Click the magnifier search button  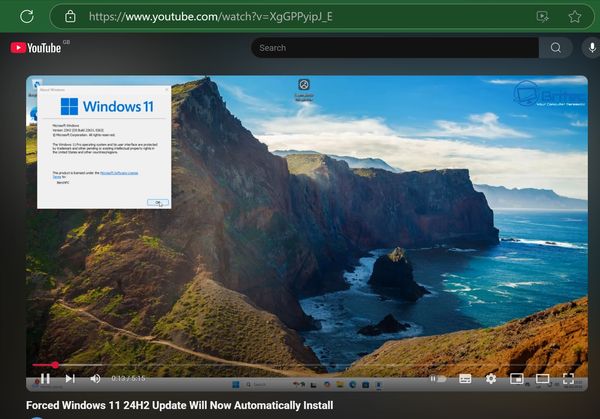click(x=556, y=48)
